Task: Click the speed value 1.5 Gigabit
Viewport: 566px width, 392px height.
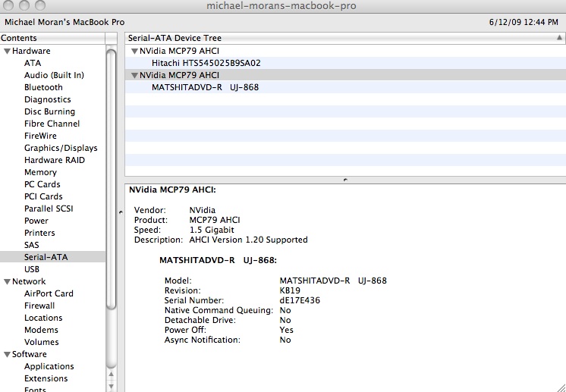Action: point(212,230)
